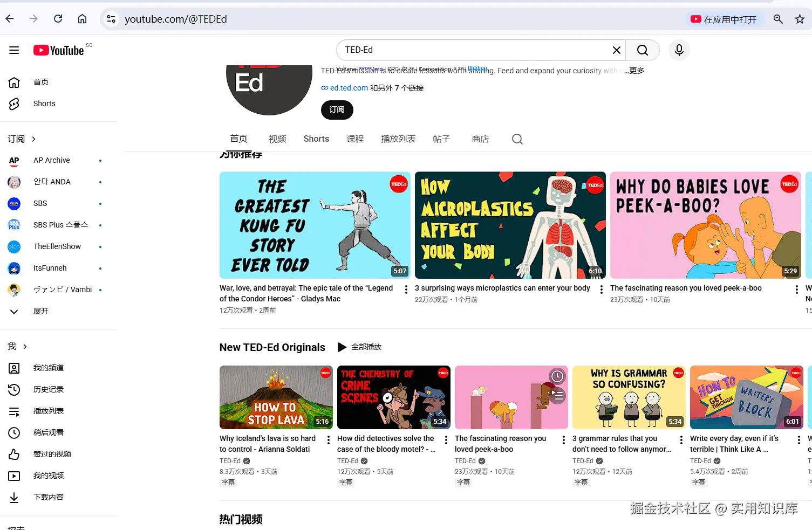Play How to Stop Lava thumbnail
812x530 pixels.
(276, 397)
